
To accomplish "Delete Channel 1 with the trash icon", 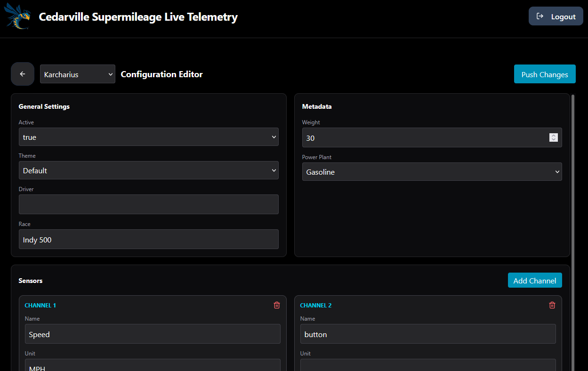I will (x=277, y=305).
